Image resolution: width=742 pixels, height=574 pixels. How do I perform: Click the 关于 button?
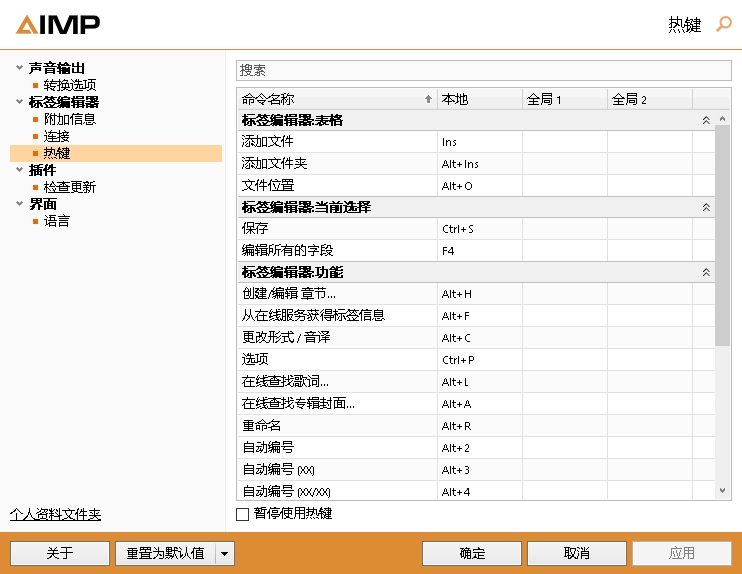tap(60, 553)
